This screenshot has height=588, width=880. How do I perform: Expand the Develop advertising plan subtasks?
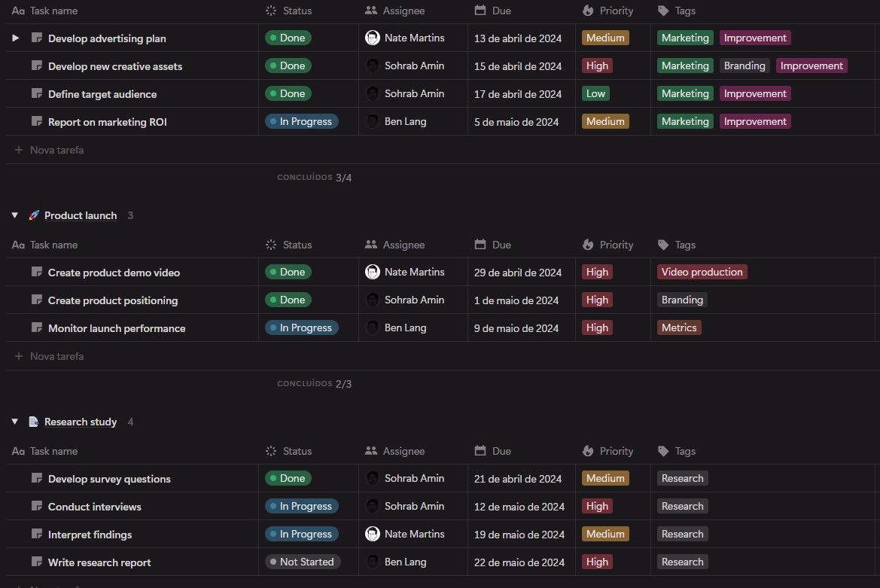(x=16, y=38)
